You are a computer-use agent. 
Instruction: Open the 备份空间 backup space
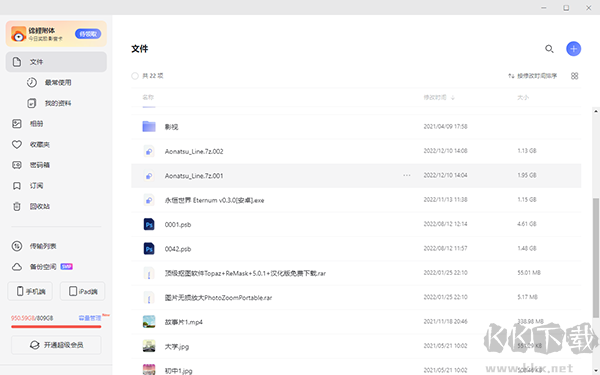pos(43,267)
